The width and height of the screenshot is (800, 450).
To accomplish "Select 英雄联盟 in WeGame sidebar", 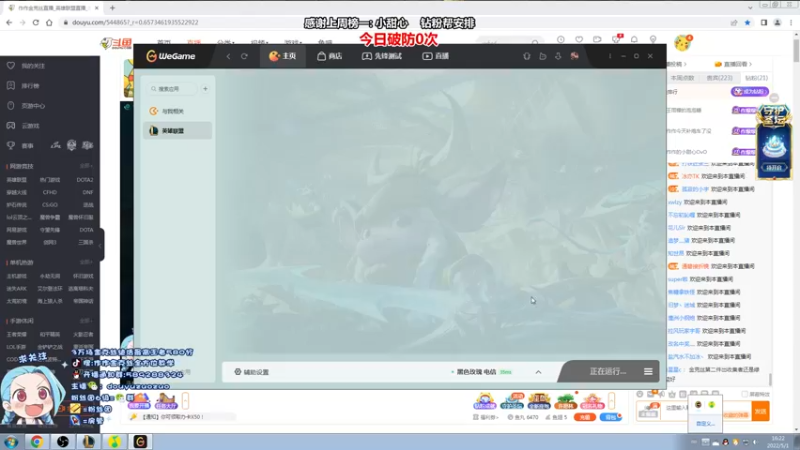I will click(x=177, y=131).
